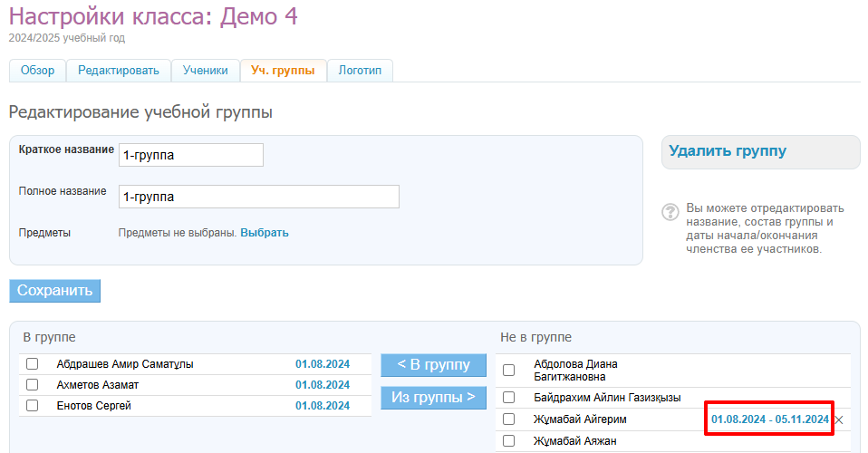Click the Выбрать link for subjects

pos(265,233)
